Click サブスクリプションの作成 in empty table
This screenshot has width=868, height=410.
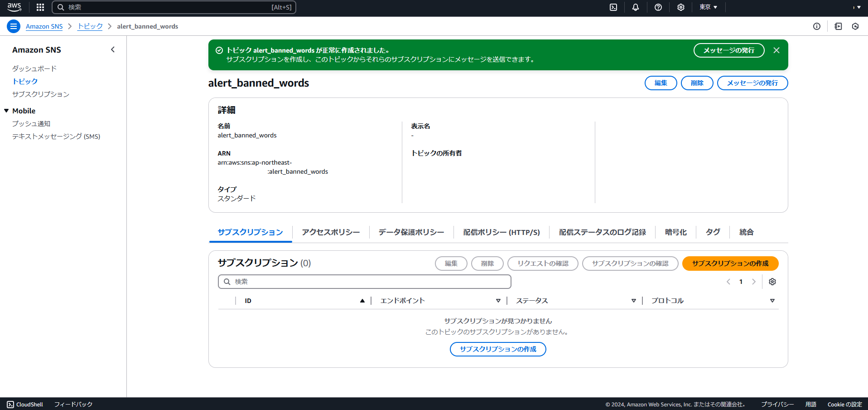click(x=498, y=349)
